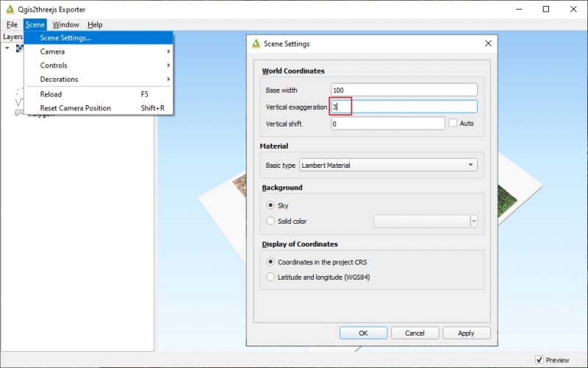588x368 pixels.
Task: Select Latitude and longitude (WGS84)
Action: [x=270, y=277]
